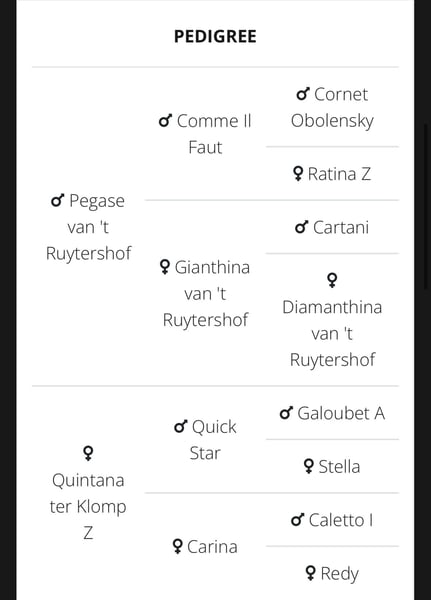Screen dimensions: 431x600
Task: Open Cartani pedigree entry
Action: pos(332,227)
